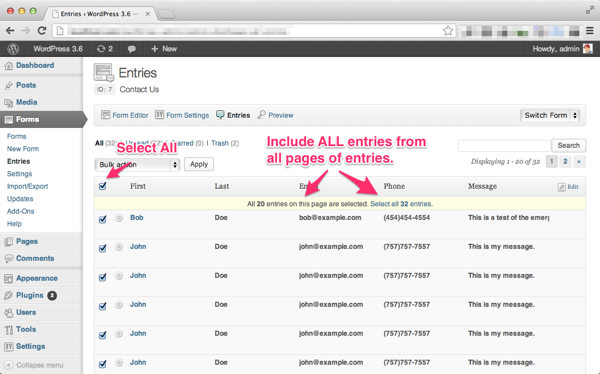The width and height of the screenshot is (600, 374).
Task: Click the Edit columns pencil icon
Action: pyautogui.click(x=561, y=187)
